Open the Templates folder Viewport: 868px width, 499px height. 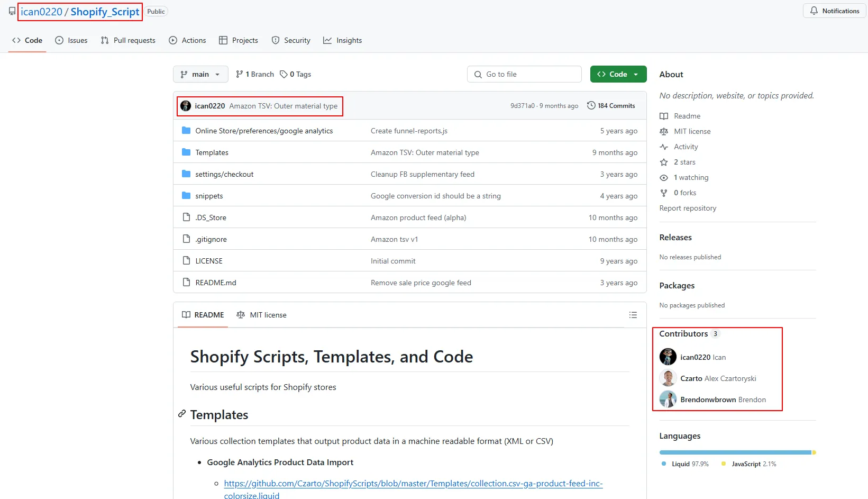point(212,152)
